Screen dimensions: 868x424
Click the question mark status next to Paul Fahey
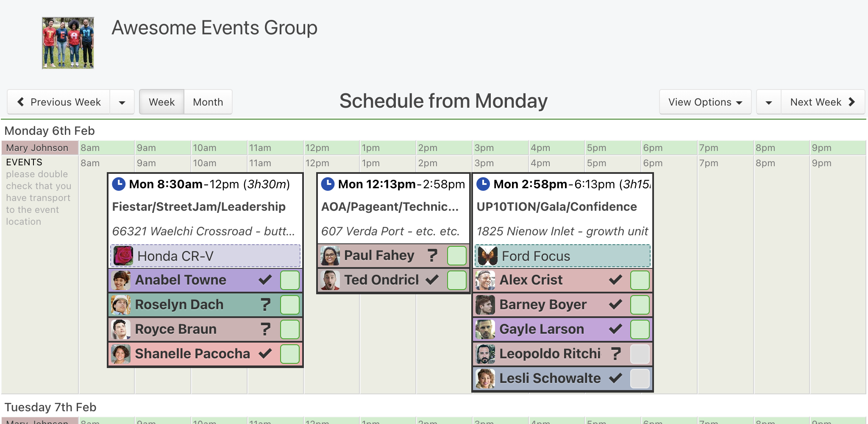point(432,255)
